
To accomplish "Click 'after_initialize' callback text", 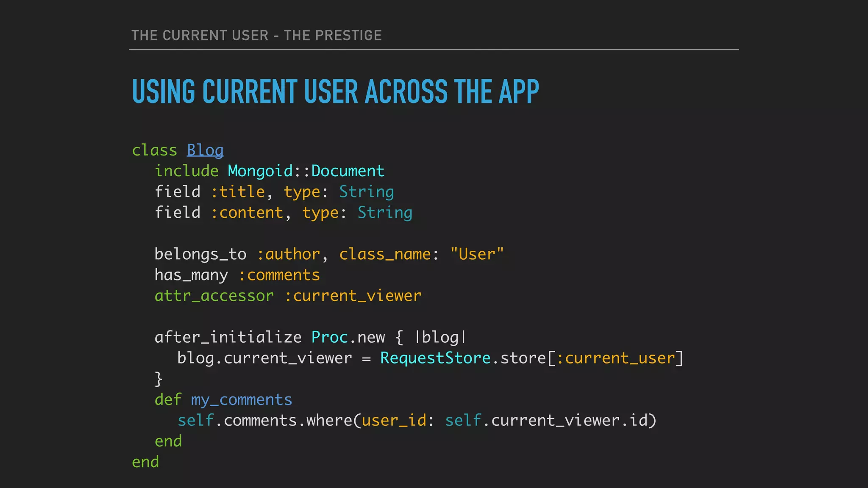I will pos(228,338).
